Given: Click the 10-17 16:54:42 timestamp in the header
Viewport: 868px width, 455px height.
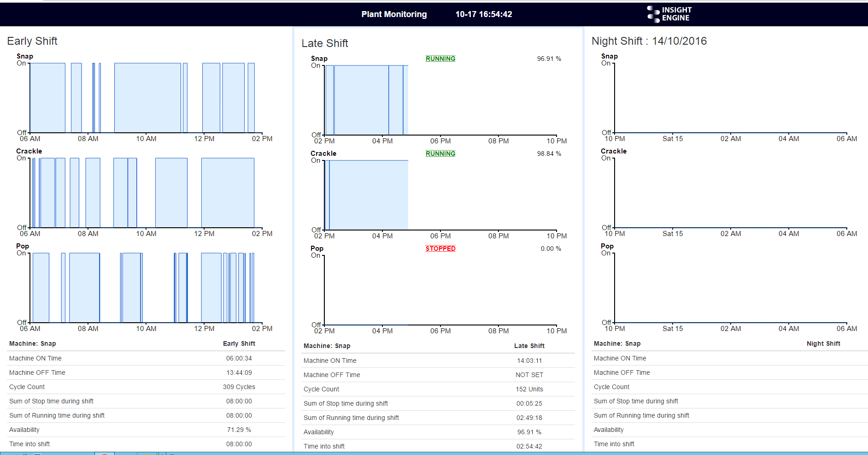Looking at the screenshot, I should pos(483,14).
